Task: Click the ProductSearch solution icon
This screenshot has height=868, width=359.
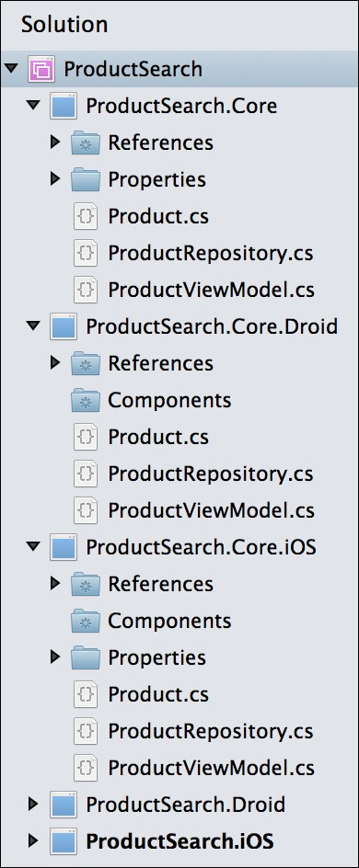Action: point(41,69)
